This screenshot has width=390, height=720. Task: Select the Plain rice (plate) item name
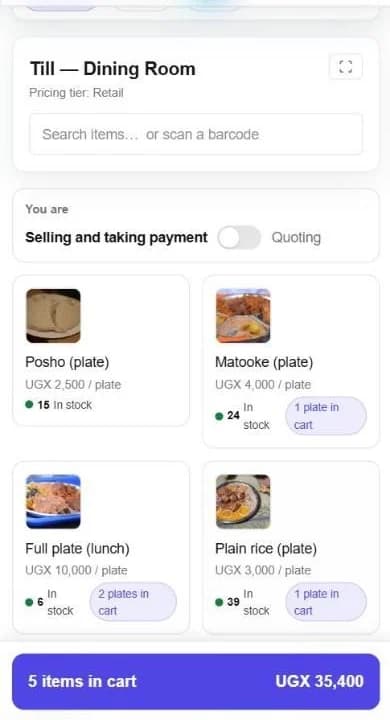266,548
